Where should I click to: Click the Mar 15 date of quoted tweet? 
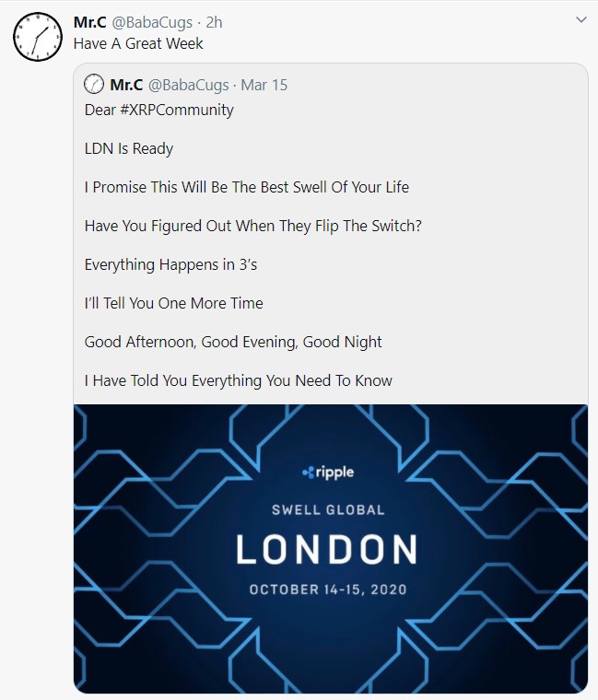tap(264, 85)
